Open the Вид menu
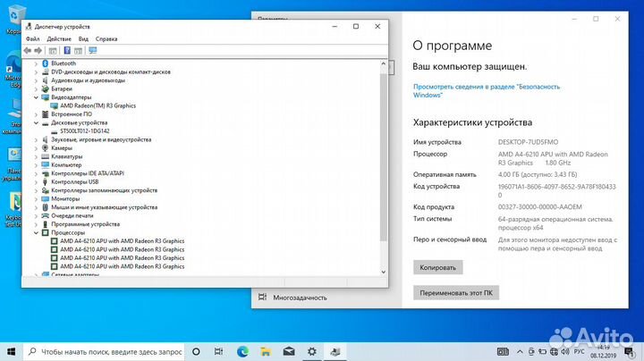Screen dimensions: 644x361 click(x=83, y=39)
